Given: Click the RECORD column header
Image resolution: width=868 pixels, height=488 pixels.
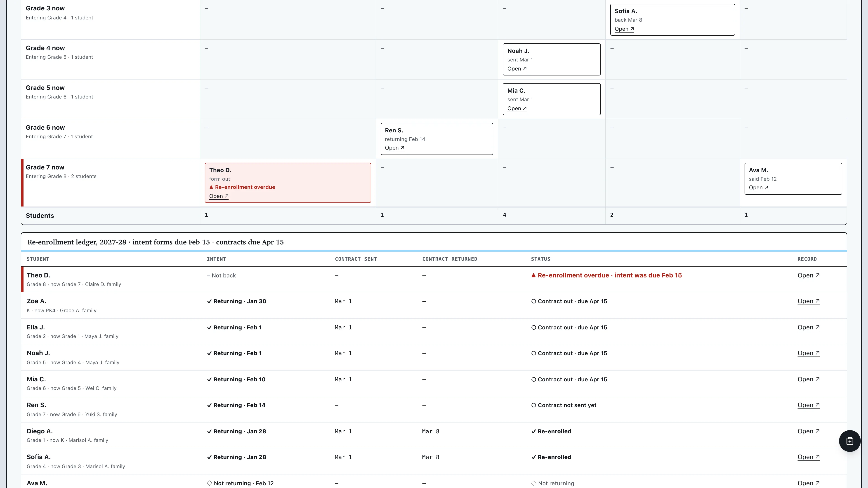Looking at the screenshot, I should (807, 259).
